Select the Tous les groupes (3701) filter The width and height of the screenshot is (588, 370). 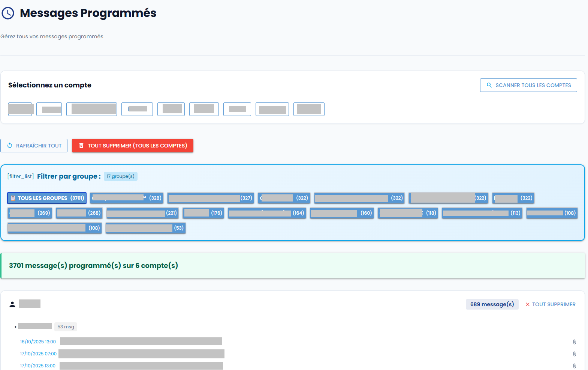coord(47,198)
